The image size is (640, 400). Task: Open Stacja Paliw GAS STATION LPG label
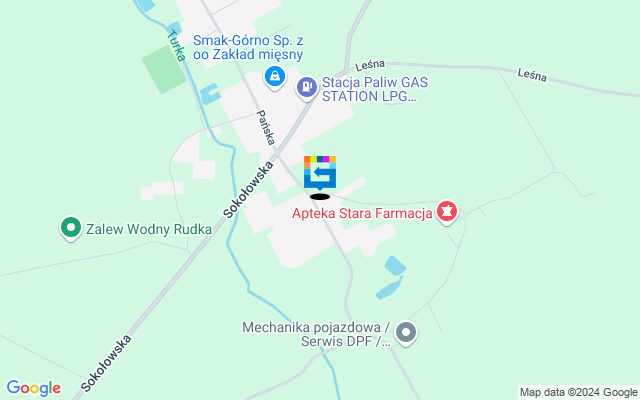375,89
